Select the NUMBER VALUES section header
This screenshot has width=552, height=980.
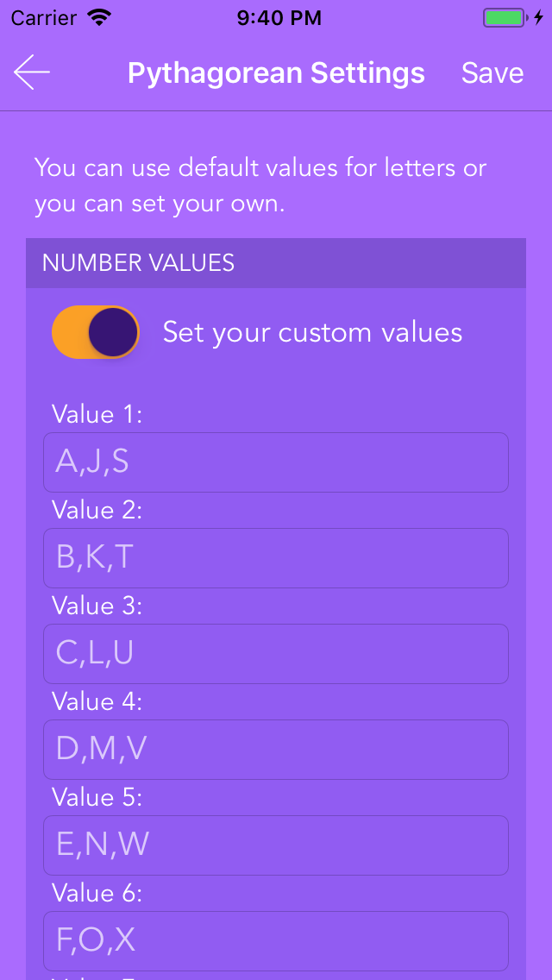(x=140, y=263)
